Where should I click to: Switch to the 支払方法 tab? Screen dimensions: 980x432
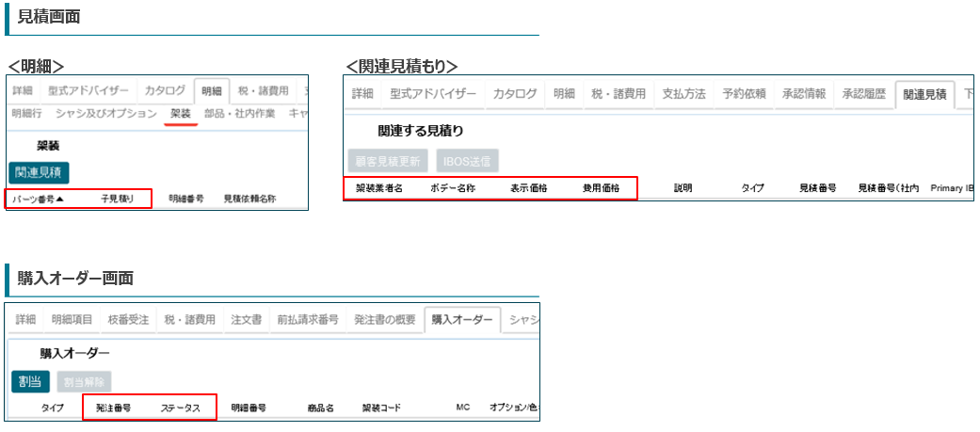[x=683, y=93]
